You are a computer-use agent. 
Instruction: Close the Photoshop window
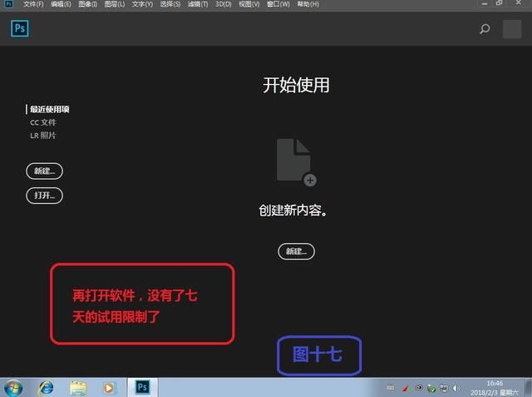[519, 3]
